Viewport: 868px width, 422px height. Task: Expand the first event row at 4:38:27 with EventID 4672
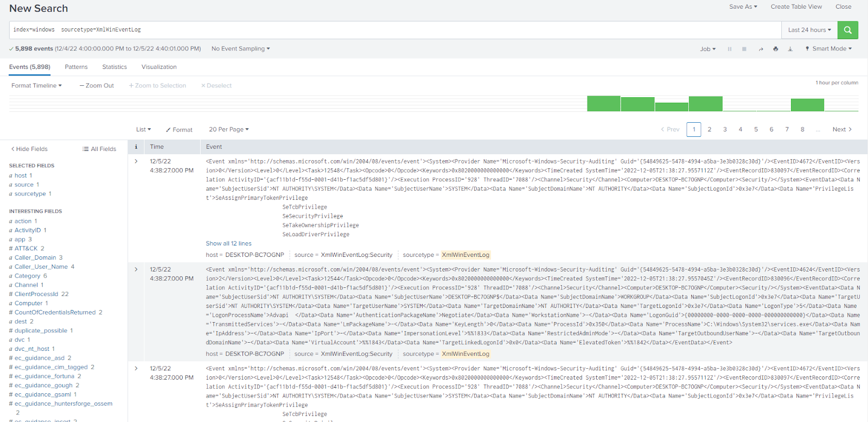pyautogui.click(x=136, y=161)
